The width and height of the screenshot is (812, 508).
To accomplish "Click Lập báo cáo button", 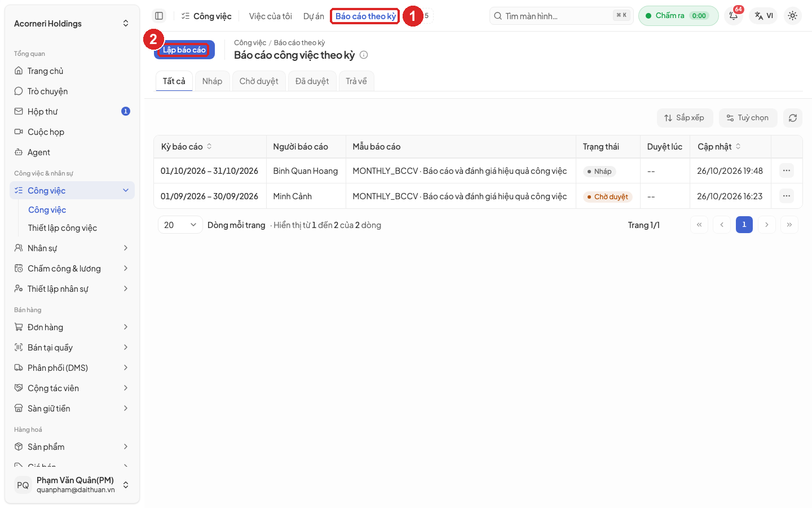I will 184,50.
